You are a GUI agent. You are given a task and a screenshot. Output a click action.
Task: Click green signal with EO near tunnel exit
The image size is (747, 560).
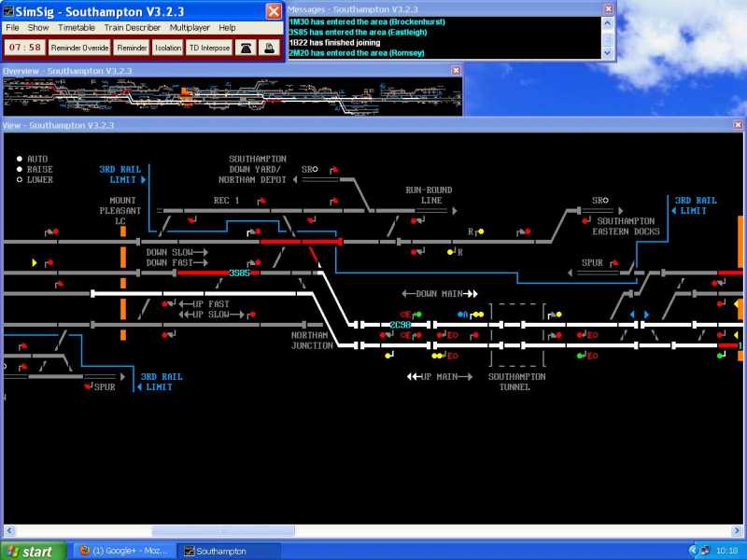point(580,356)
